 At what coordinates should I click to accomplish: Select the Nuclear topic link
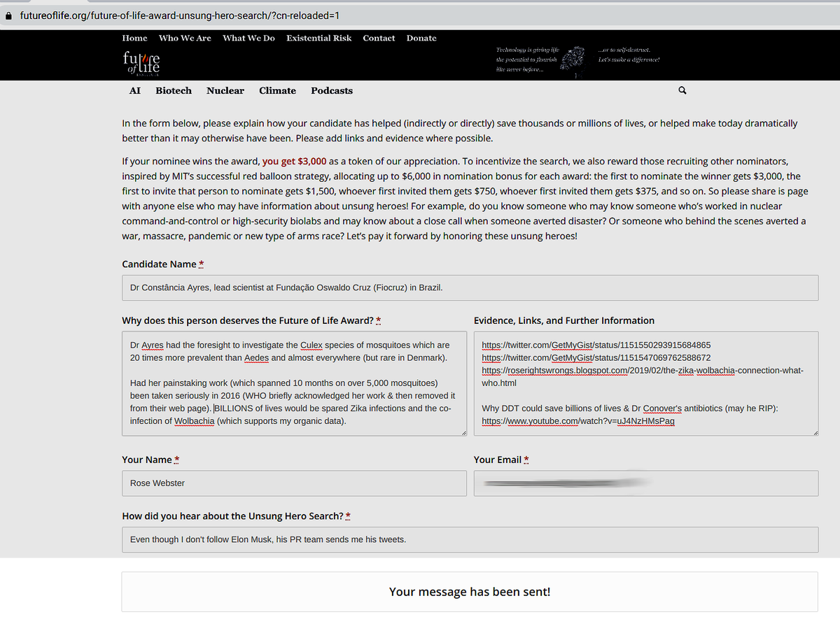click(x=225, y=90)
